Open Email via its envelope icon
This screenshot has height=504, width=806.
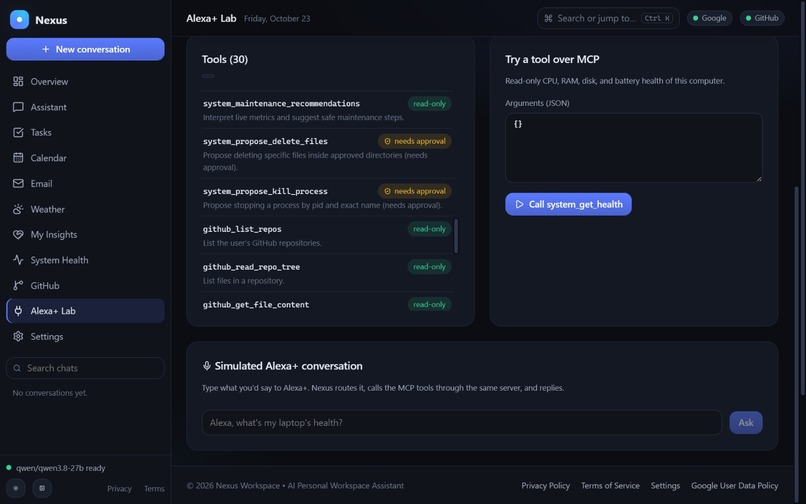(18, 184)
